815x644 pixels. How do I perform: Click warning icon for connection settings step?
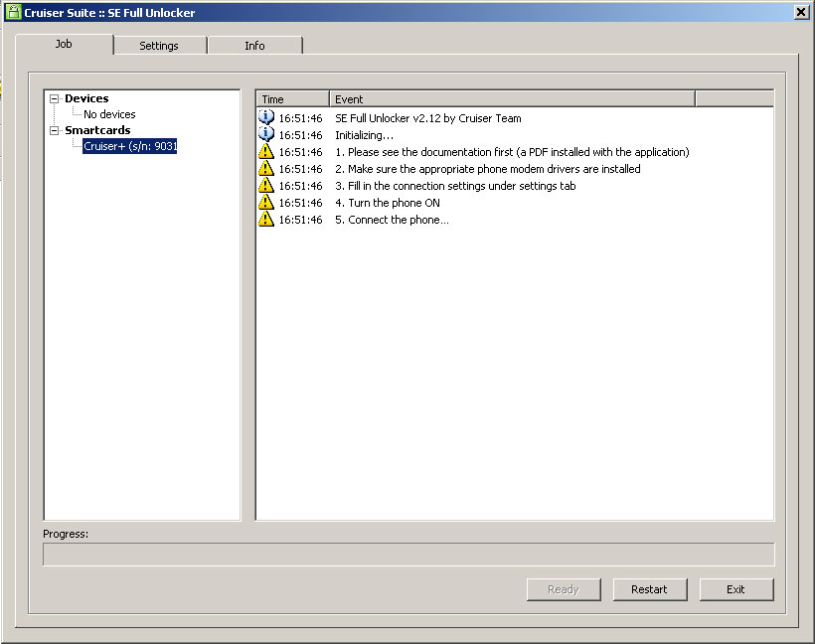click(266, 185)
